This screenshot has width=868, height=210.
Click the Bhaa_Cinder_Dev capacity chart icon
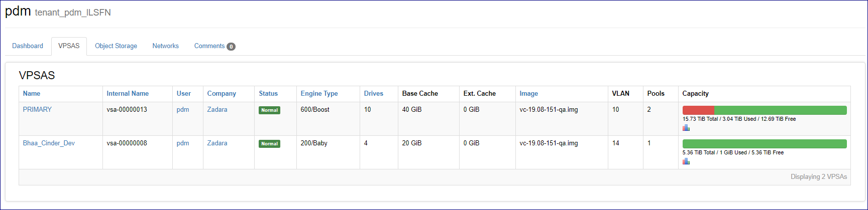686,161
